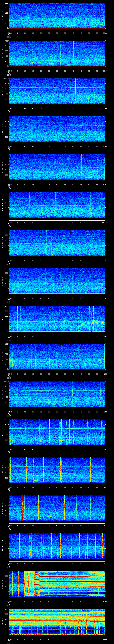Select the 23:01:00 timestamp label
114x644 pixels.
click(x=9, y=298)
